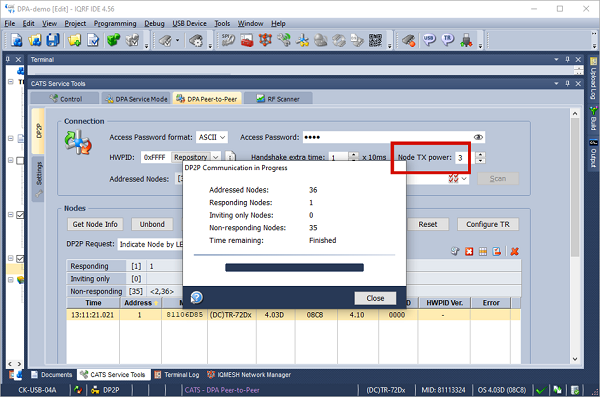Click the green arrows transfer icon in status bar
Image resolution: width=600 pixels, height=397 pixels.
pos(558,390)
